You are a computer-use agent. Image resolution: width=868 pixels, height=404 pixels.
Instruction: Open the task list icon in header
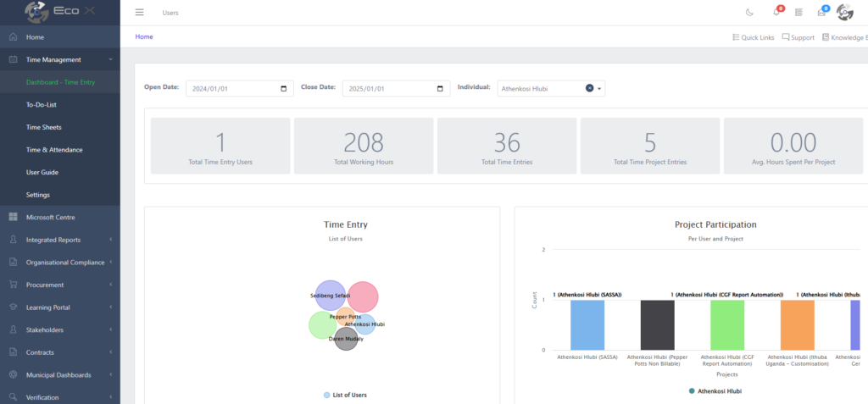pyautogui.click(x=798, y=13)
